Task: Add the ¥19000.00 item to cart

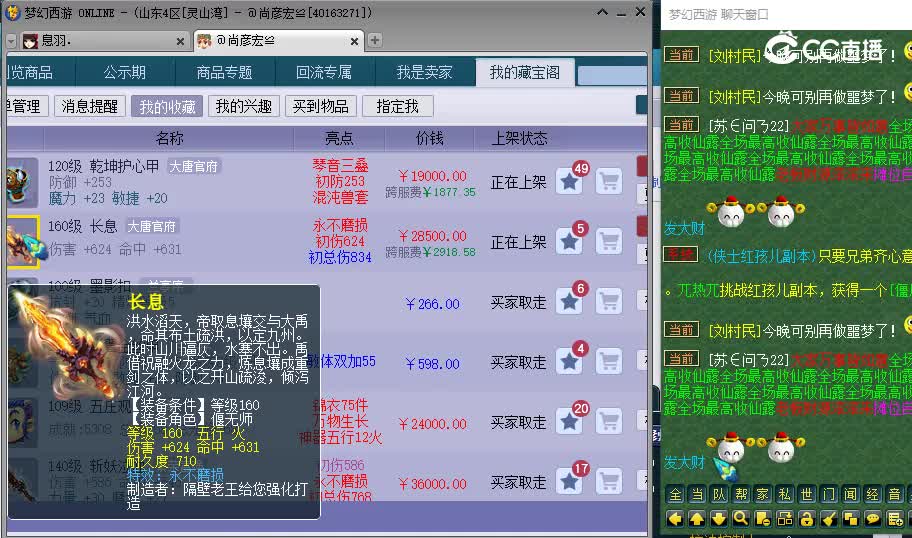Action: (609, 181)
